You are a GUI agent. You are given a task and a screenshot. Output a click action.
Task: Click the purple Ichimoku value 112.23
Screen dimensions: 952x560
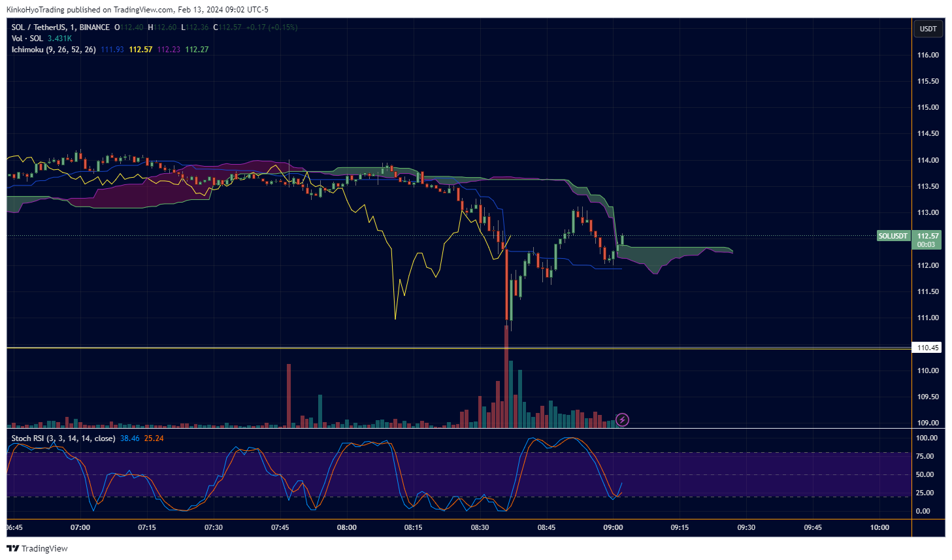(x=169, y=50)
